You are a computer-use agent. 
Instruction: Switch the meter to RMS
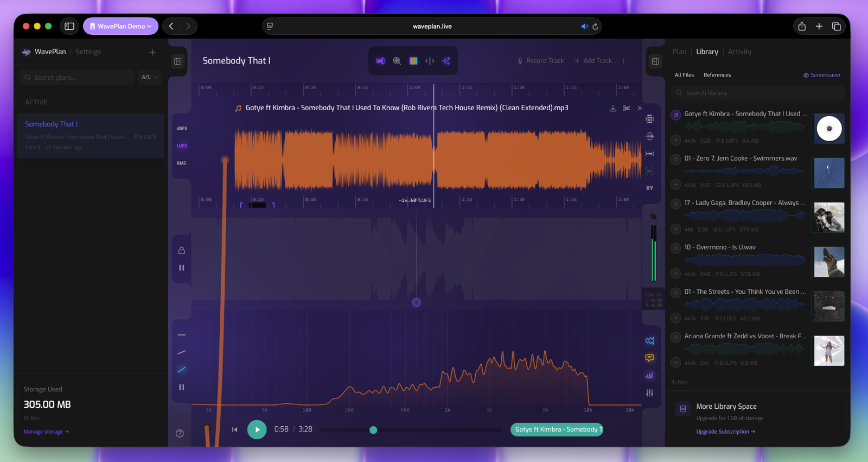coord(182,163)
